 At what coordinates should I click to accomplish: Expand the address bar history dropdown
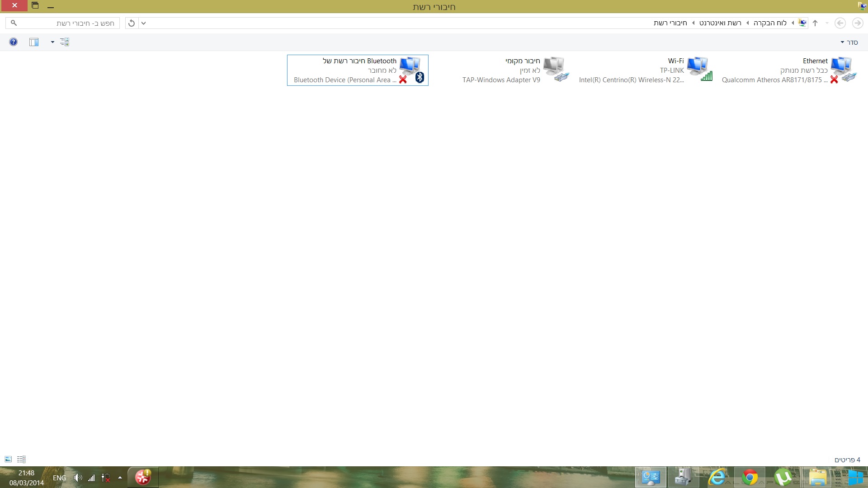(x=143, y=23)
